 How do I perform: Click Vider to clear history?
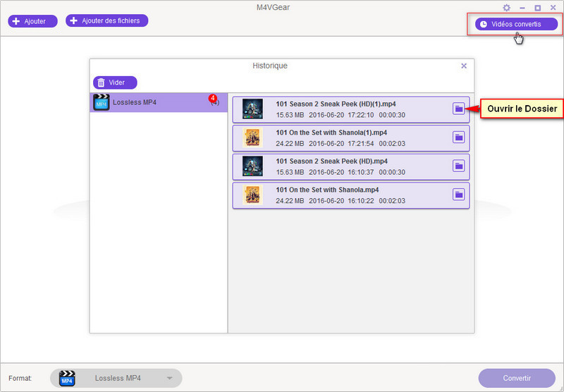115,82
